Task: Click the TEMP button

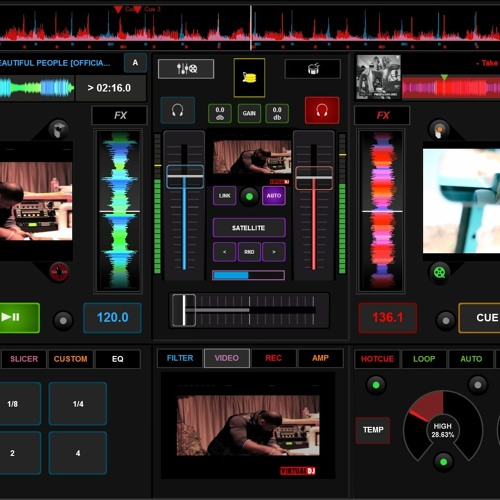Action: 373,430
